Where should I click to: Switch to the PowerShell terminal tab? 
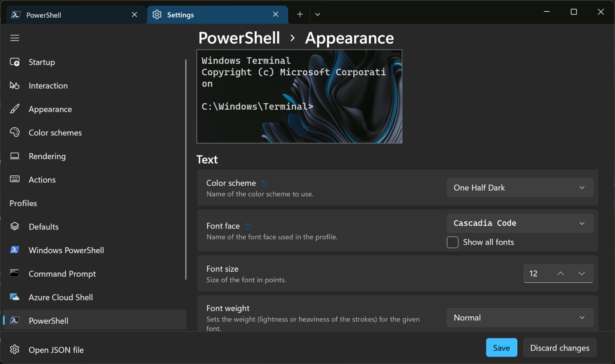tap(43, 15)
